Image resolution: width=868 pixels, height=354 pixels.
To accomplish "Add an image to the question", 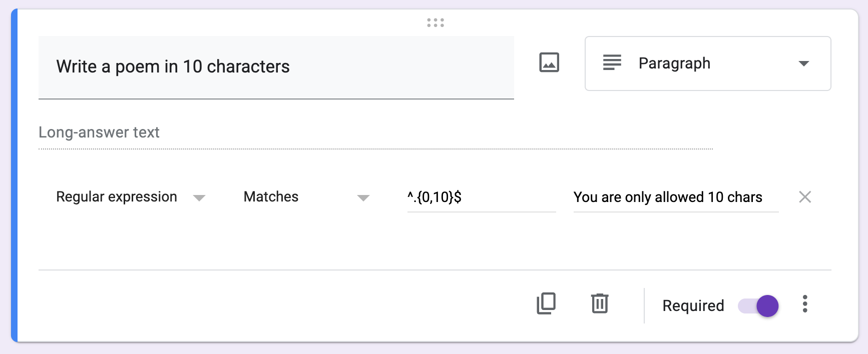I will click(x=549, y=63).
